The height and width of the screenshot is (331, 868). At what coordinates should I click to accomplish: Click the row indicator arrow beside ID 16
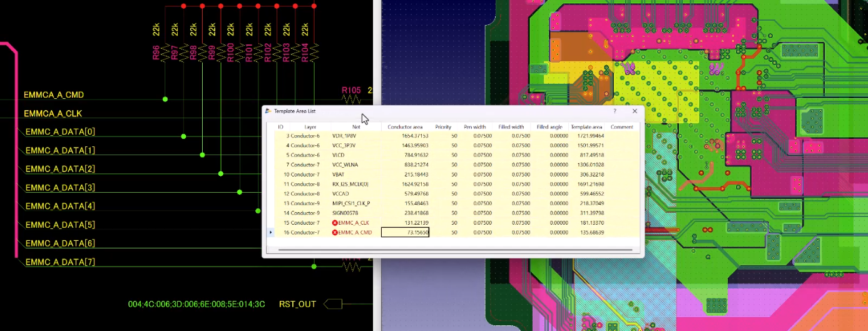(x=270, y=233)
